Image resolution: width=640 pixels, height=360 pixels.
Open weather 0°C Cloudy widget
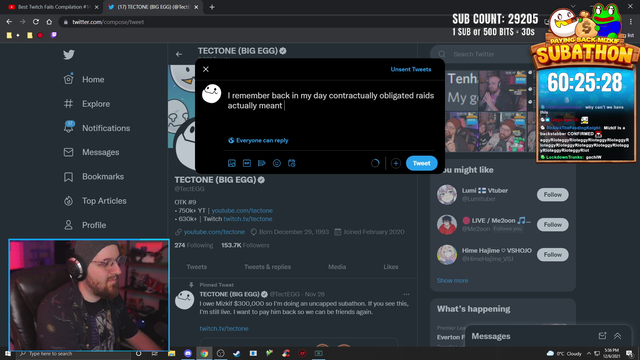tap(564, 353)
